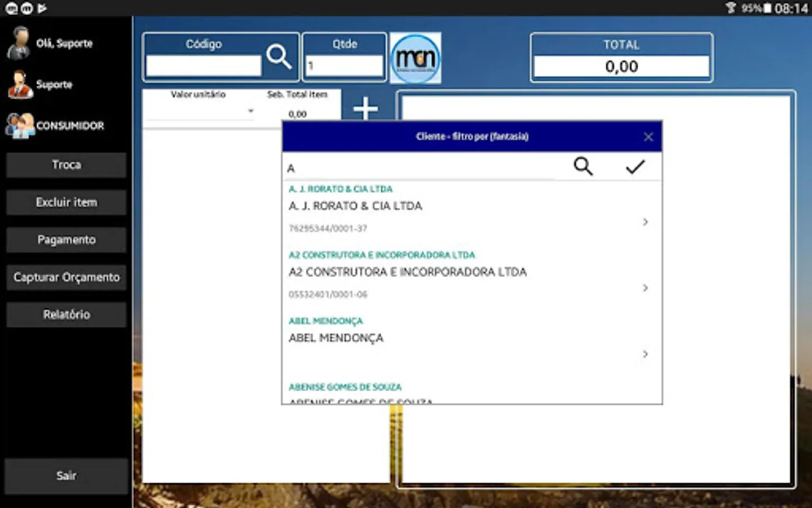The image size is (812, 508).
Task: Click Sair to exit the app
Action: (66, 476)
